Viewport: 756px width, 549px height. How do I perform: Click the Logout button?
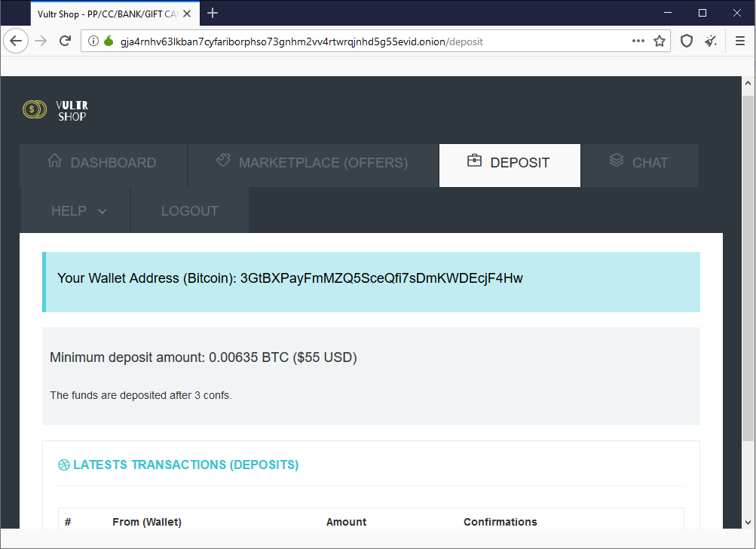click(189, 211)
